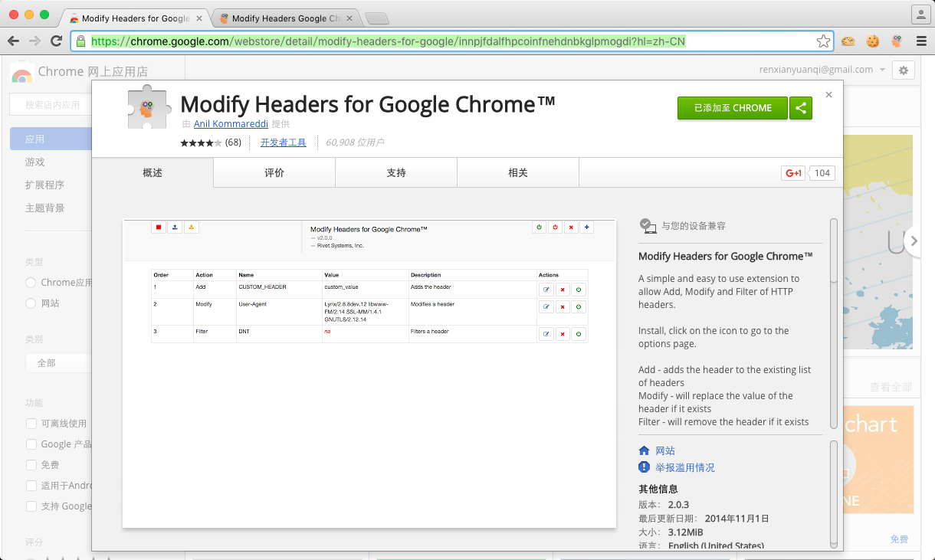Screen dimensions: 935x560
Task: Open account dropdown next to email
Action: [883, 70]
